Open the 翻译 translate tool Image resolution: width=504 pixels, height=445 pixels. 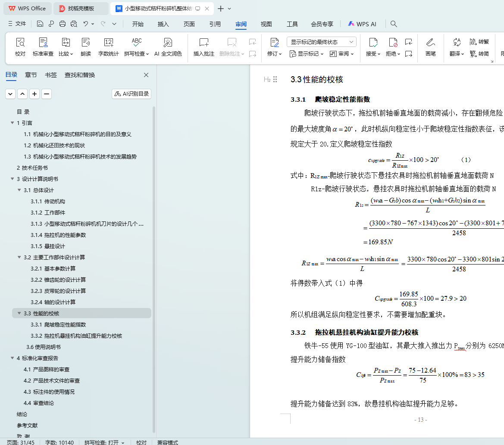[457, 47]
